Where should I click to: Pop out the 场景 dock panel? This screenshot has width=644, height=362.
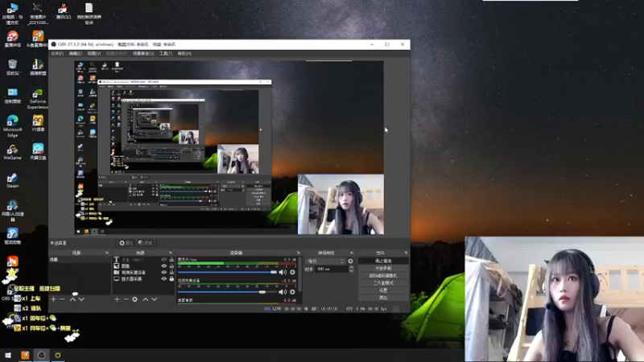107,253
